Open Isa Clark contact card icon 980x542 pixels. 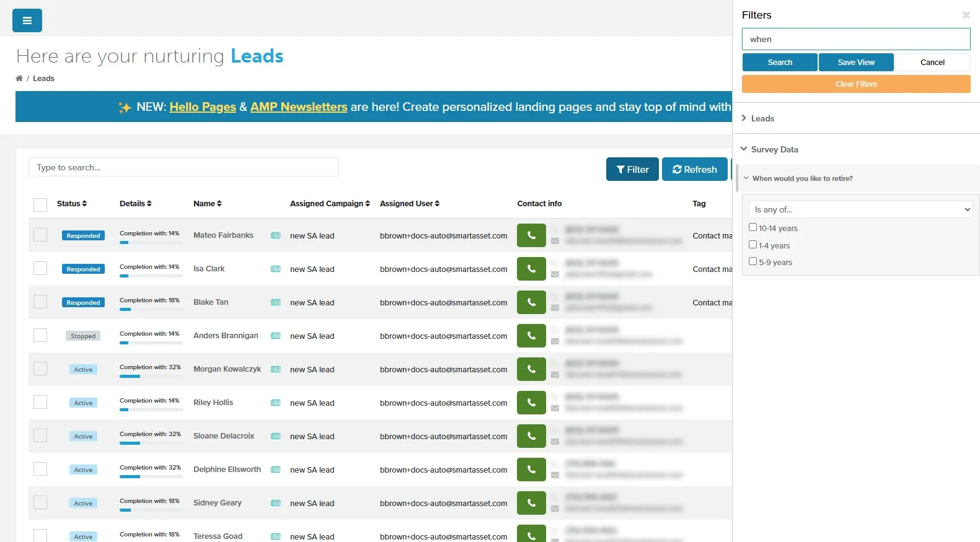click(276, 269)
